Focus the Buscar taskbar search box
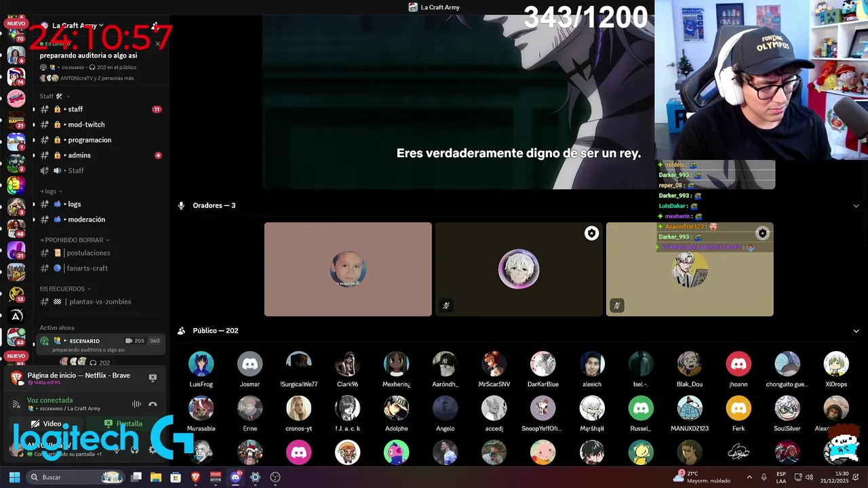Viewport: 868px width, 488px height. tap(76, 477)
